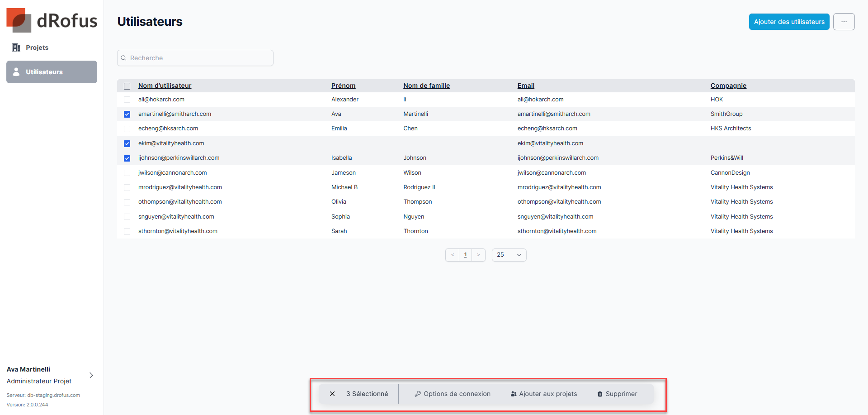This screenshot has height=415, width=868.
Task: Open the 25 page-size dropdown
Action: pos(509,255)
